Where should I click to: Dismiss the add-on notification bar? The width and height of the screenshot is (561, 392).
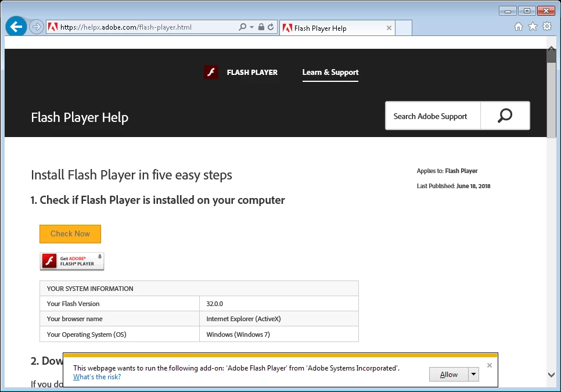(490, 365)
